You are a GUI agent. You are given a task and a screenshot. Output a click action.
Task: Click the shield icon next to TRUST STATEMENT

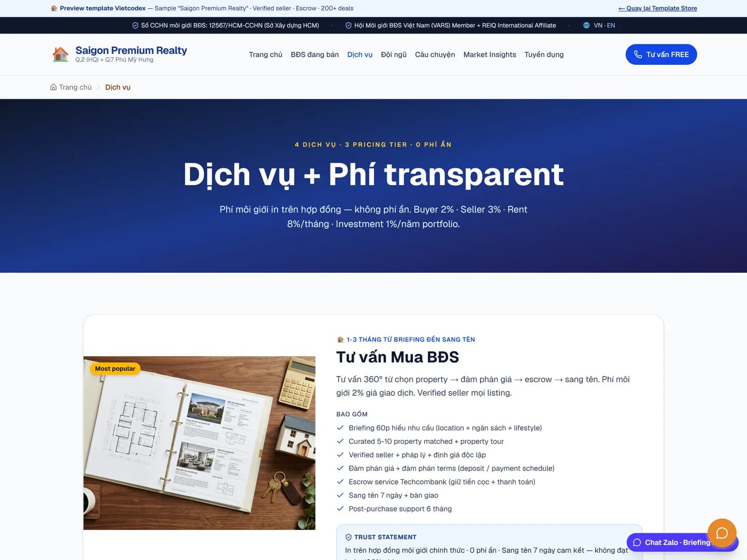[x=349, y=537]
